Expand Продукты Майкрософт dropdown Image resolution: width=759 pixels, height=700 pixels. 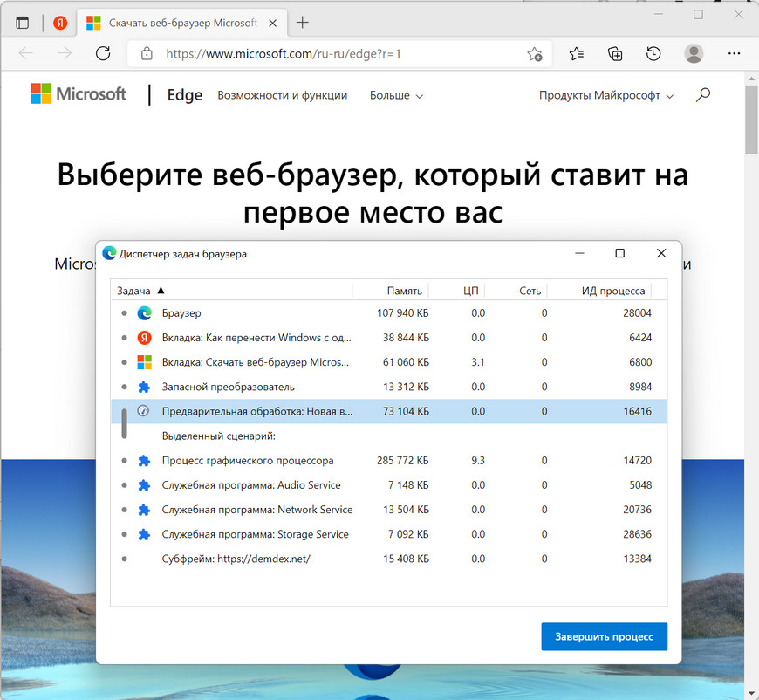(606, 96)
